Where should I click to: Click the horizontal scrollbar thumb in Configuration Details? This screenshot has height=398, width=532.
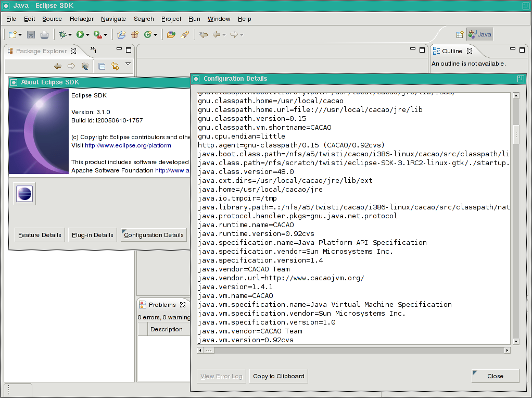(x=209, y=350)
